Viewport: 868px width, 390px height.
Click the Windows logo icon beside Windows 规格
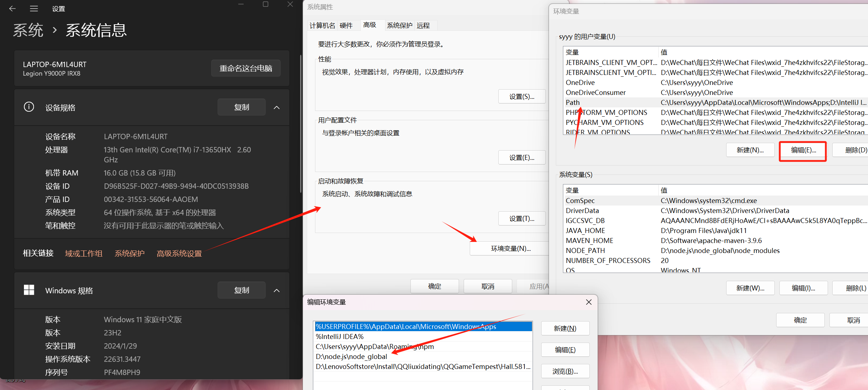pyautogui.click(x=29, y=290)
